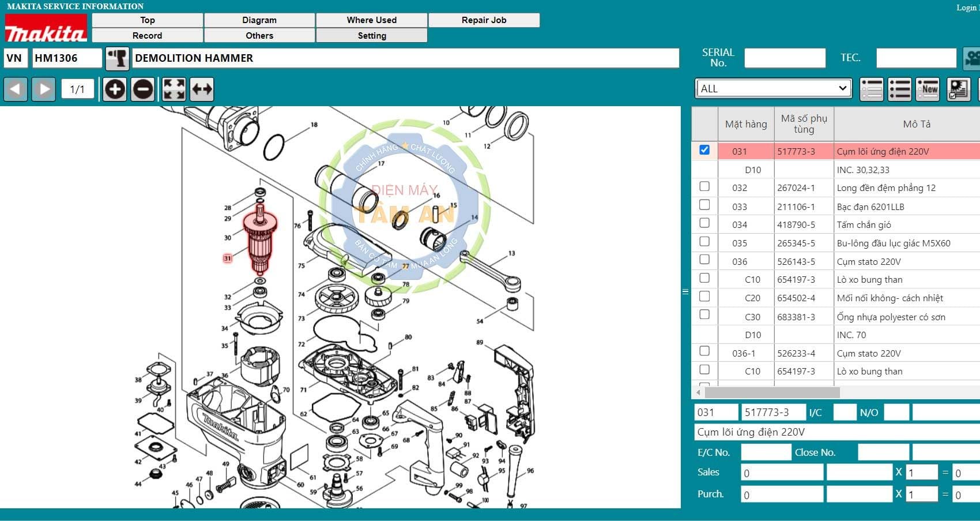This screenshot has width=980, height=521.
Task: Click part number 418790-5
Action: (796, 225)
